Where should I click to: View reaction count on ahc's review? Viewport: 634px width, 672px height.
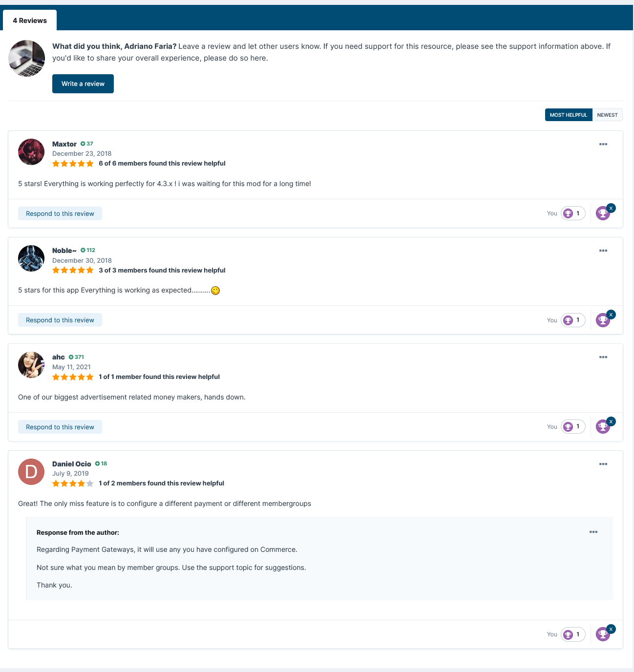(x=573, y=427)
